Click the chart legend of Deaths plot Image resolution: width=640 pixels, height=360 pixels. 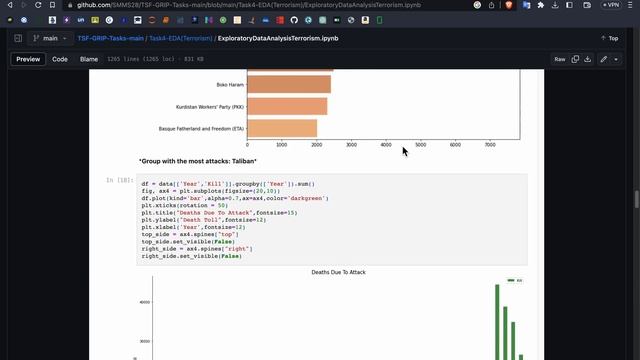point(514,280)
